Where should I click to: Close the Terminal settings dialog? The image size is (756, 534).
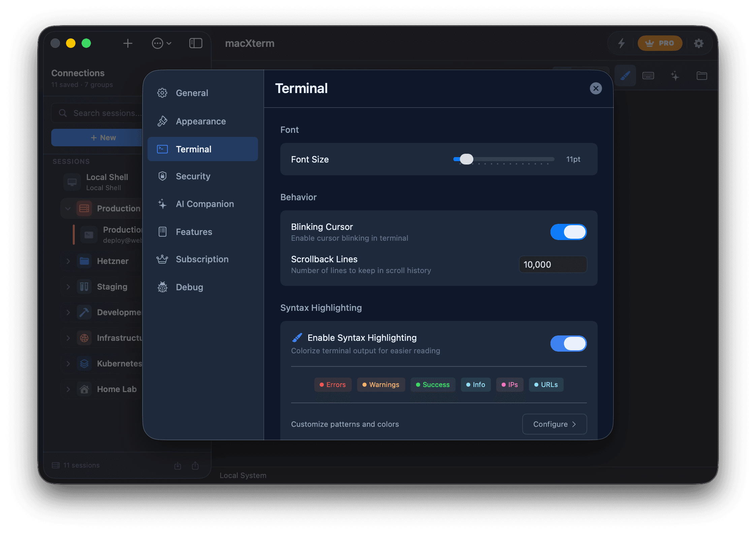(x=596, y=88)
